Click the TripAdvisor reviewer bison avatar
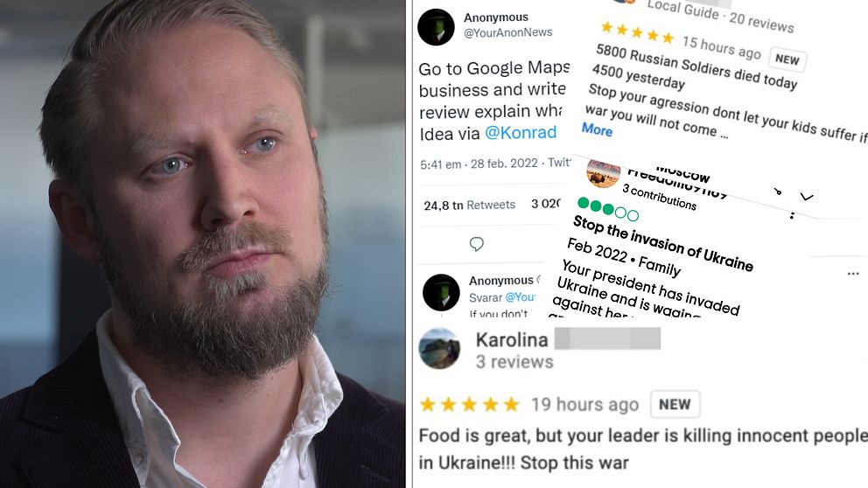This screenshot has width=868, height=488. (603, 174)
